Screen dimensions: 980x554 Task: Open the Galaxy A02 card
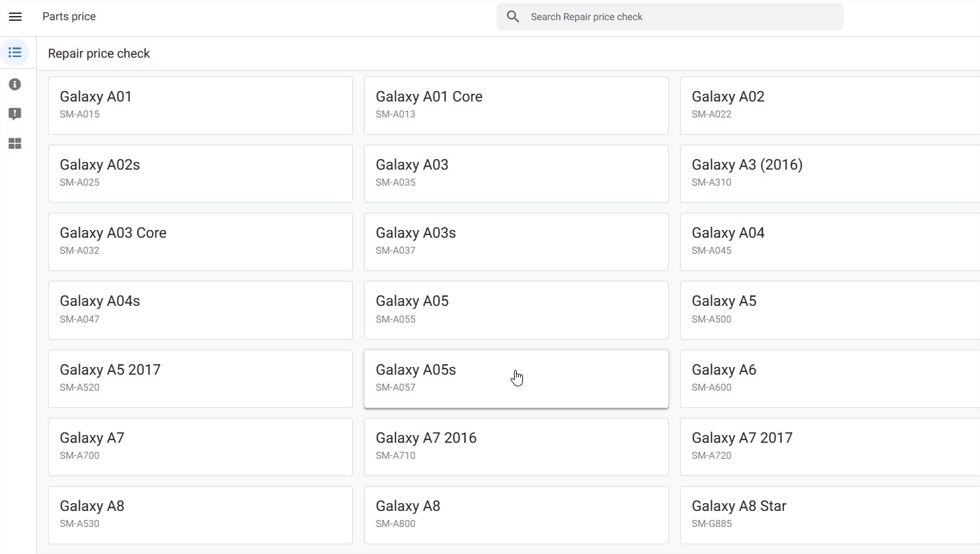point(830,106)
